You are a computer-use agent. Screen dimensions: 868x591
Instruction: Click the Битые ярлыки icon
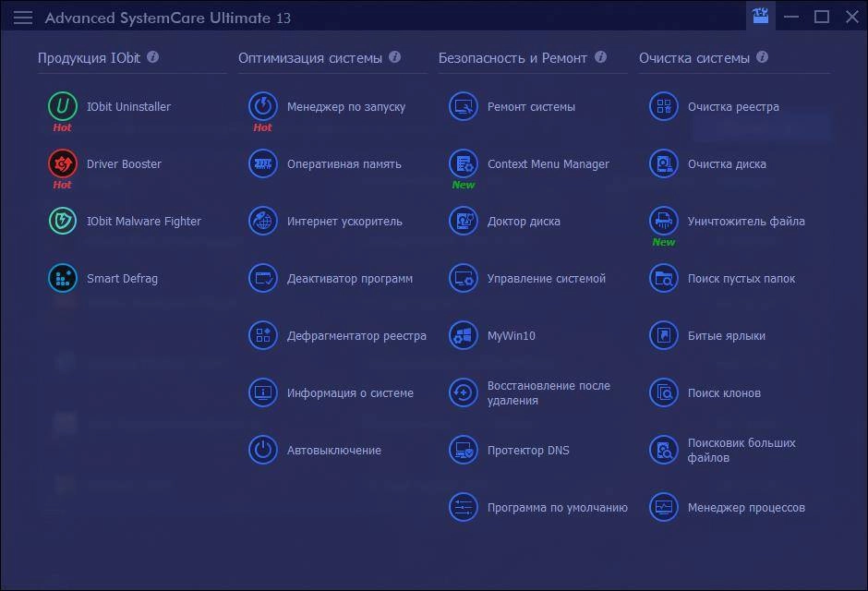coord(664,335)
